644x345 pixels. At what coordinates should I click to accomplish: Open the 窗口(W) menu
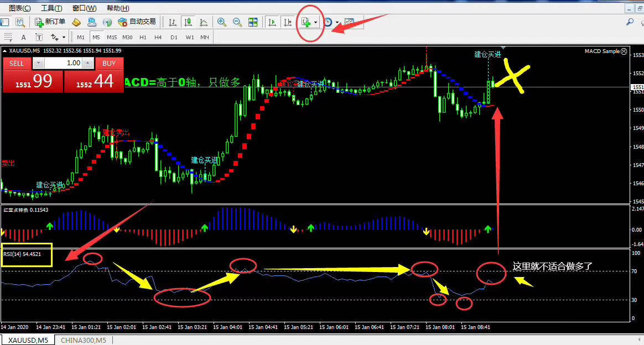[x=84, y=8]
